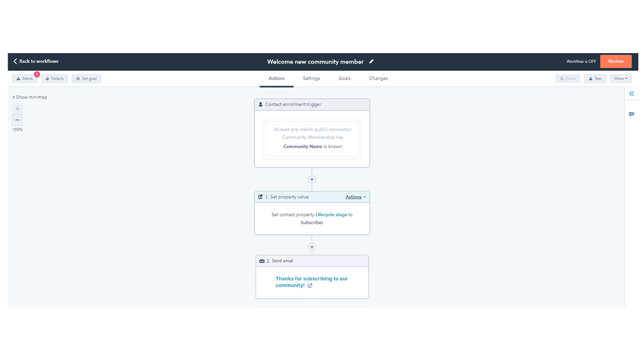This screenshot has width=644, height=362.
Task: Open the Lifecycle stage property link
Action: pyautogui.click(x=331, y=214)
